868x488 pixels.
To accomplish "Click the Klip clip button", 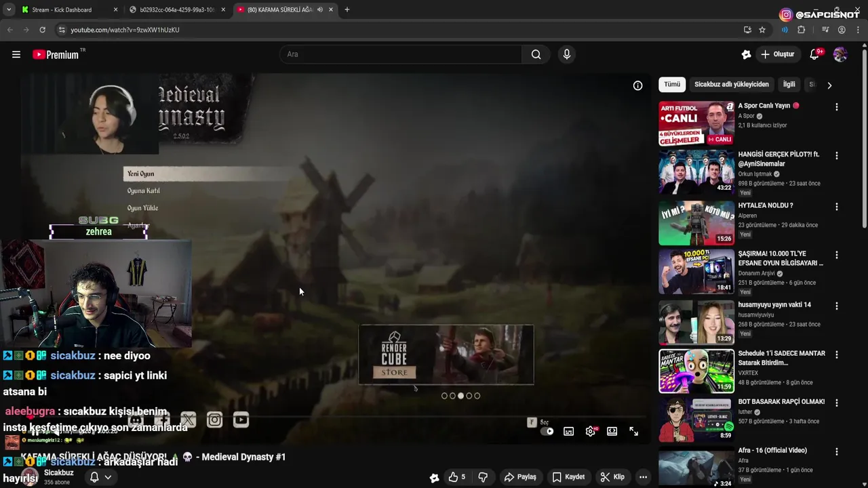I will pos(612,477).
